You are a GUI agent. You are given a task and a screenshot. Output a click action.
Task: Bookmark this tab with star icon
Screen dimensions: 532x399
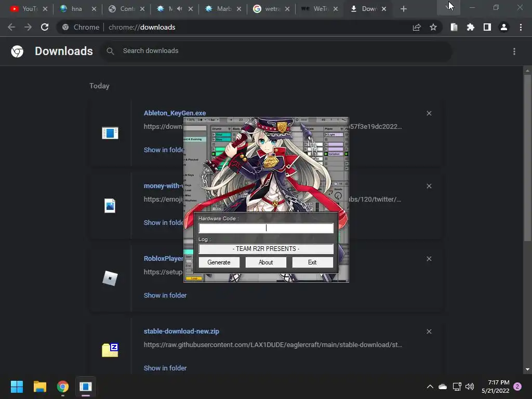pyautogui.click(x=433, y=27)
